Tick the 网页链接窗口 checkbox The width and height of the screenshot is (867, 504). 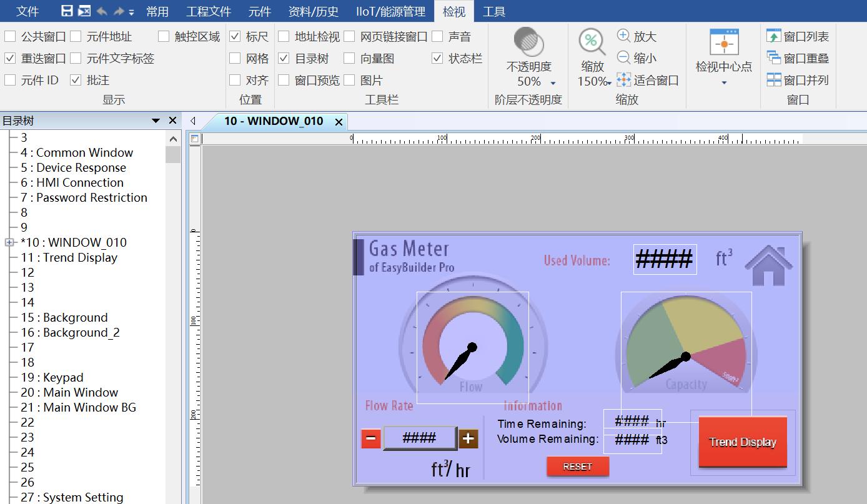(349, 36)
